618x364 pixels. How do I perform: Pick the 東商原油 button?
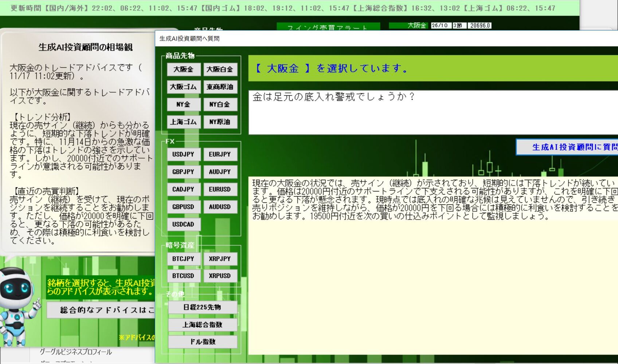point(220,87)
